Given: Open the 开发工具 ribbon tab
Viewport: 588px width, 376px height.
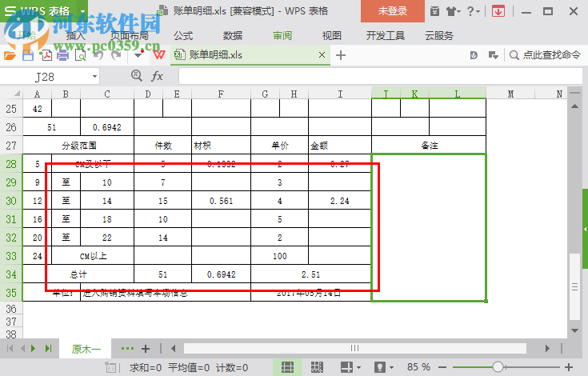Looking at the screenshot, I should (385, 36).
